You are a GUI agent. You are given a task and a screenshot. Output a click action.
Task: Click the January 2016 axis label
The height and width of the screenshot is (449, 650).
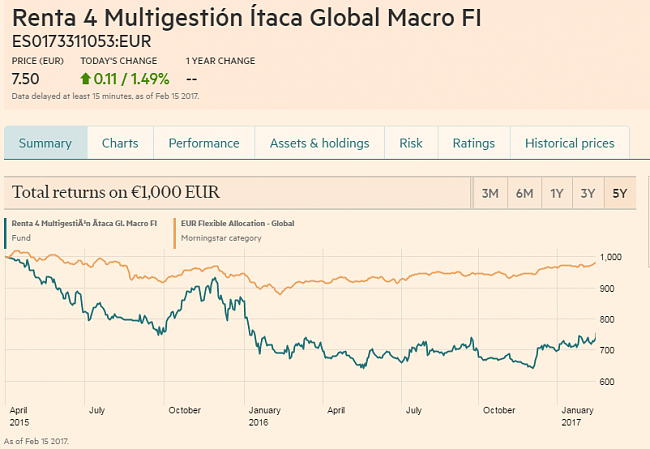coord(264,416)
